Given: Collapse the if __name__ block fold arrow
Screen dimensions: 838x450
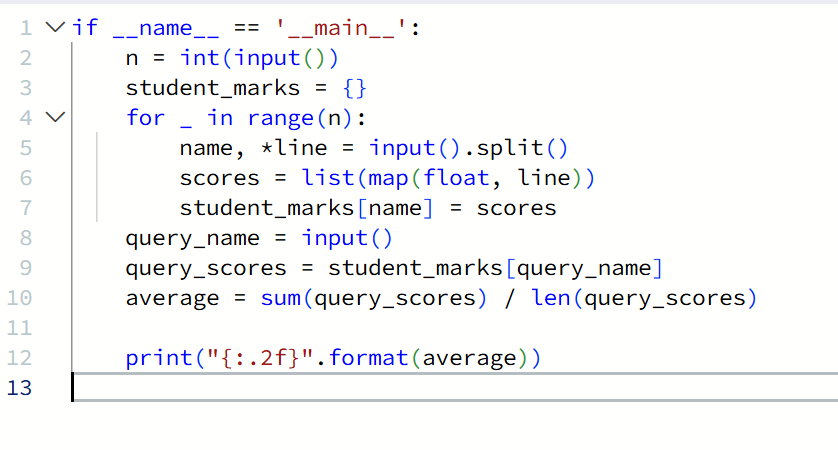Looking at the screenshot, I should (x=55, y=27).
